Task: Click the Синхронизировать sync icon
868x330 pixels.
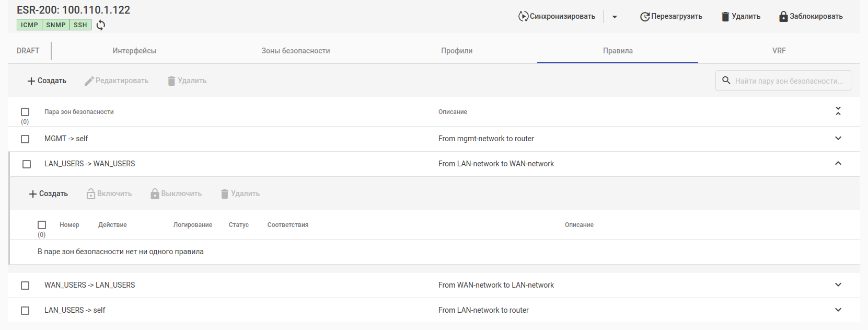Action: point(523,16)
